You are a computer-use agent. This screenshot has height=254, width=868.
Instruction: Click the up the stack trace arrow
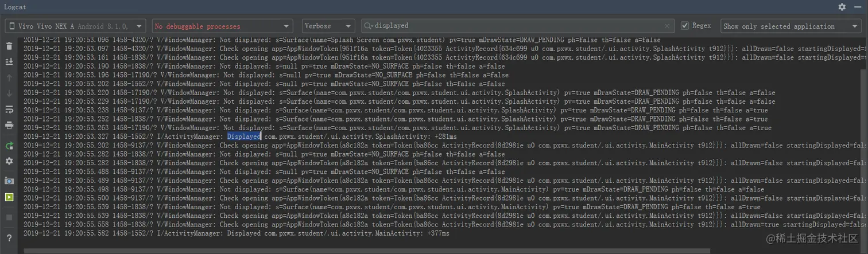coord(9,77)
